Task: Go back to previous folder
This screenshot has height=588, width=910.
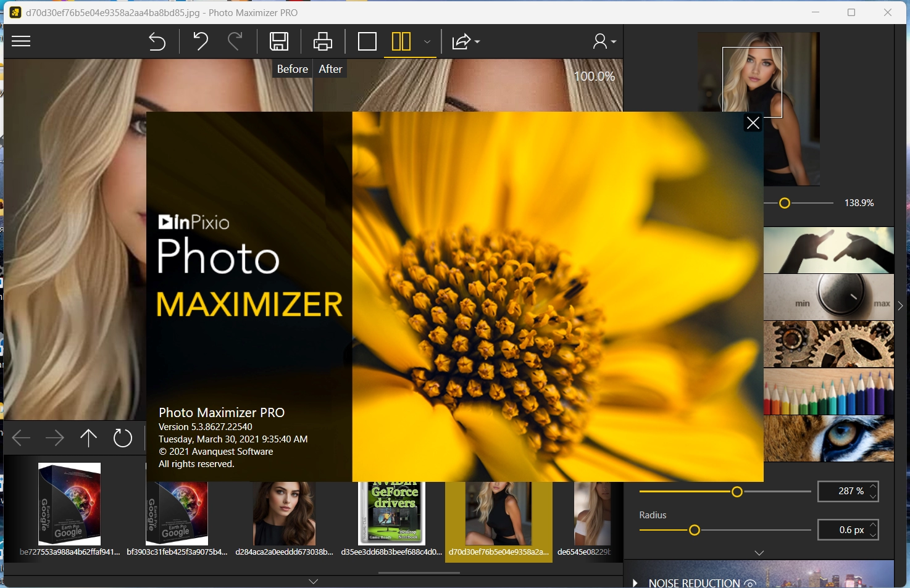Action: (21, 438)
